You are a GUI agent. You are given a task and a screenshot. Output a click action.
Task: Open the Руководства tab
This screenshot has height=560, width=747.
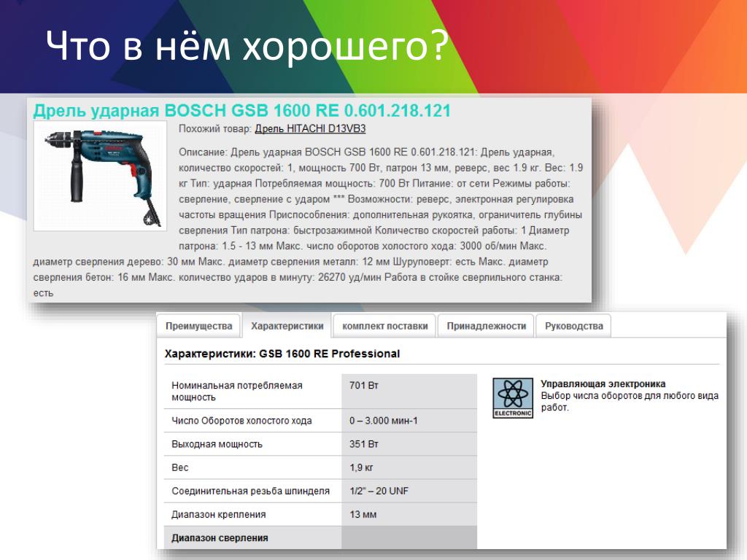(x=573, y=326)
